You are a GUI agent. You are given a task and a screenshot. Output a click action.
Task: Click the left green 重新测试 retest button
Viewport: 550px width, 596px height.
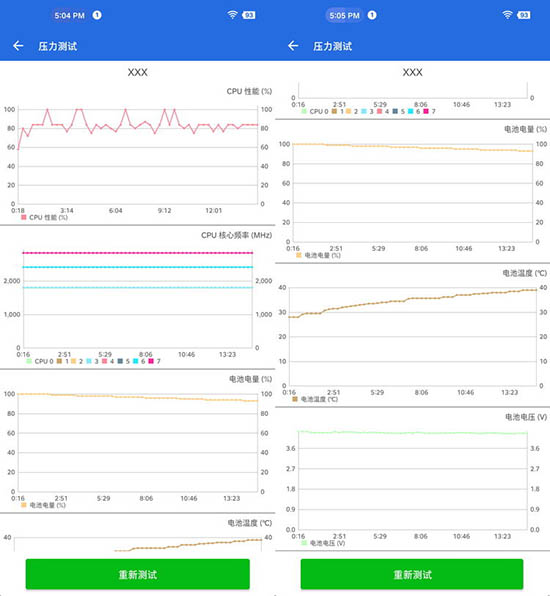click(138, 574)
